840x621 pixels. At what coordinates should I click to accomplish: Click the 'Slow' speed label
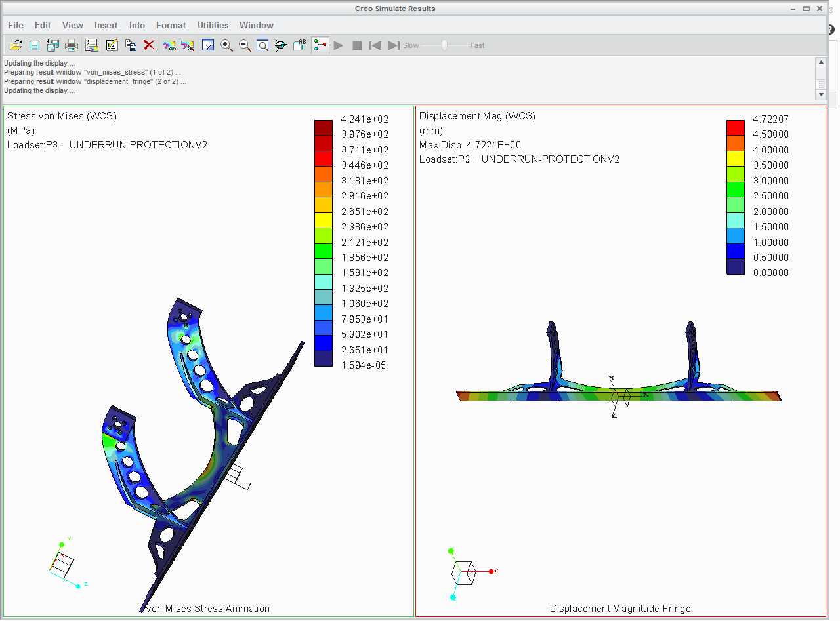411,45
